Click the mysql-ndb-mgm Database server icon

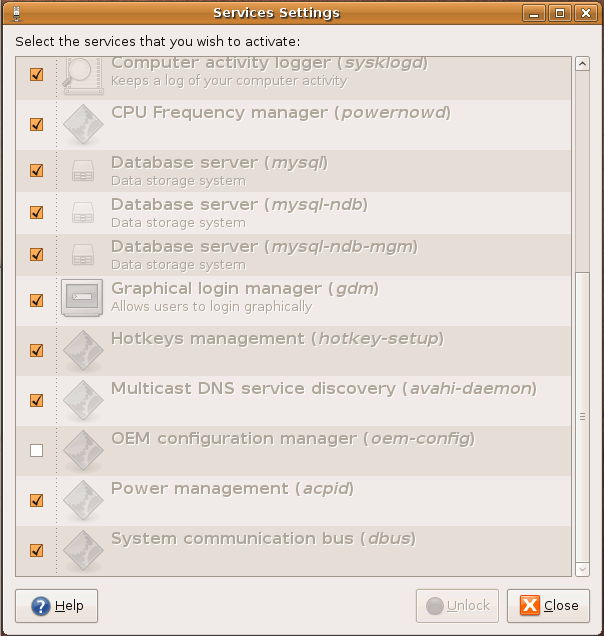(83, 255)
